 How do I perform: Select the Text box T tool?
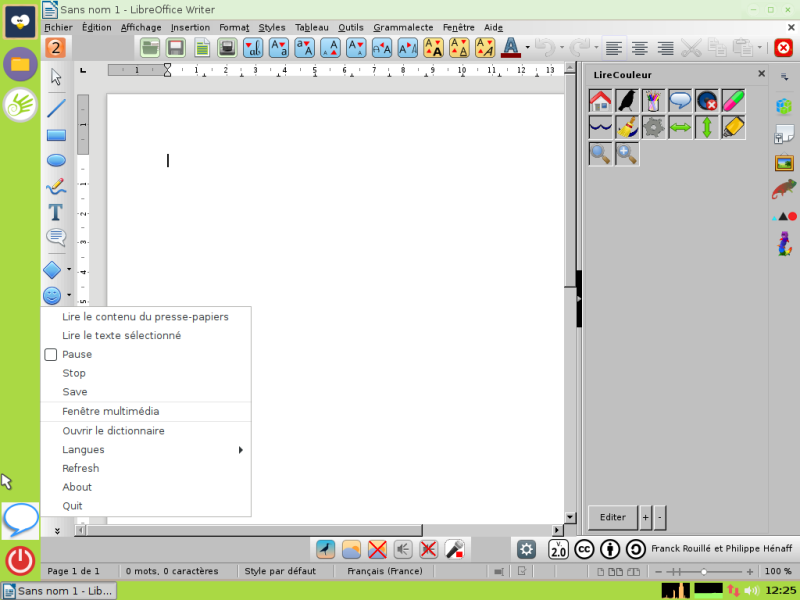pos(56,212)
